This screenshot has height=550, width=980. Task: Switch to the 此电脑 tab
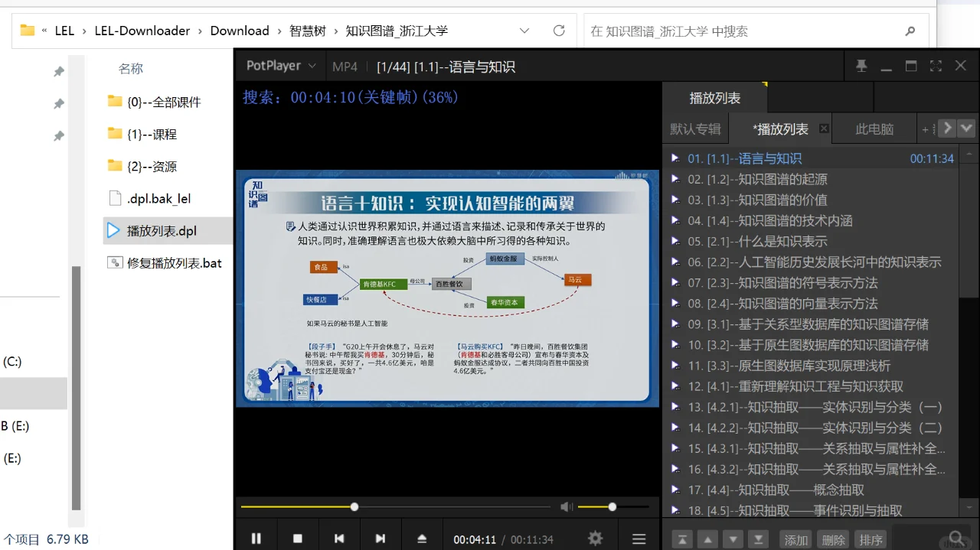874,129
